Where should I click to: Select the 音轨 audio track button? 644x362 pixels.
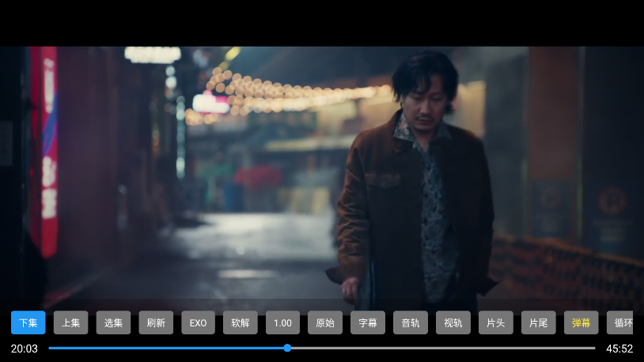point(411,322)
